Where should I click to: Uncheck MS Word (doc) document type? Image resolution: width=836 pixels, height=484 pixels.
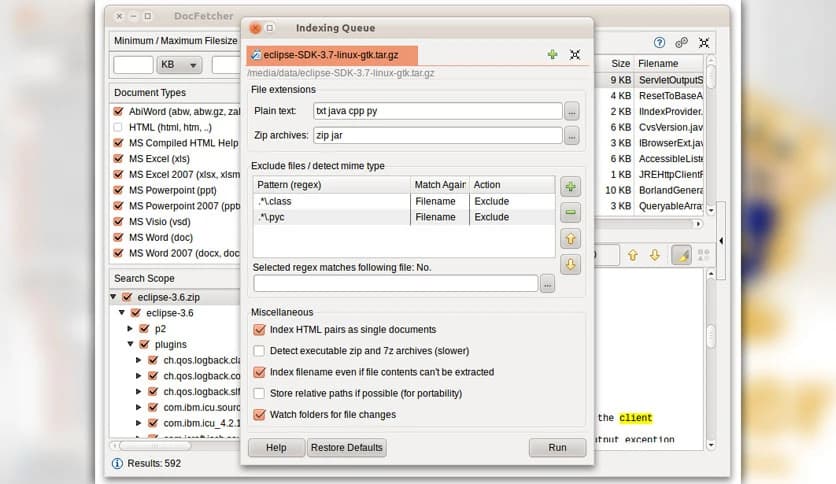pyautogui.click(x=118, y=237)
